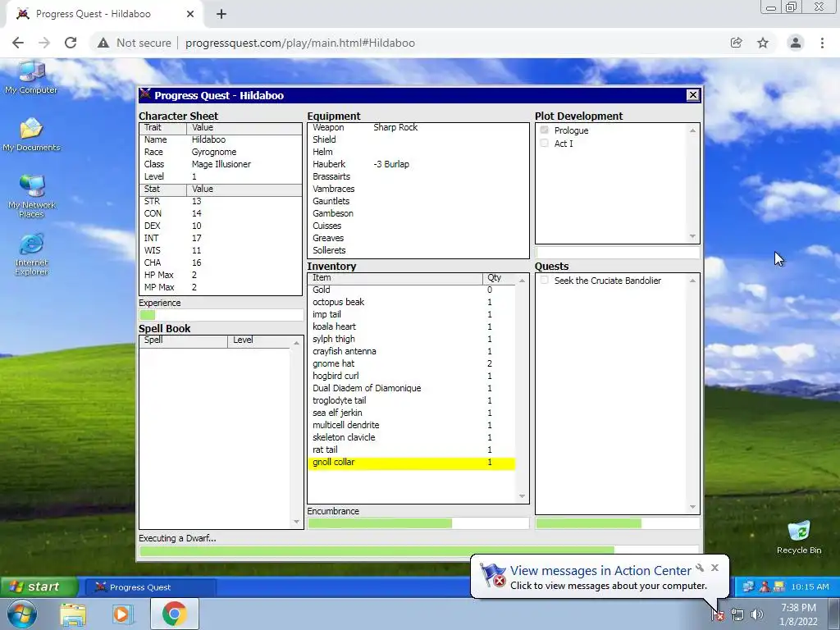Click Spell Book scroll down arrow
The width and height of the screenshot is (840, 630).
click(x=297, y=522)
